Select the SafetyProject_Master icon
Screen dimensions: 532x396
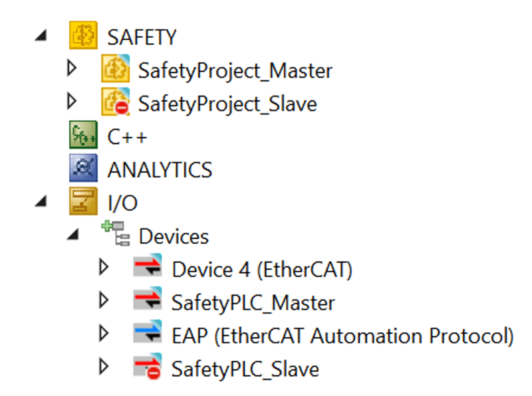pos(115,68)
